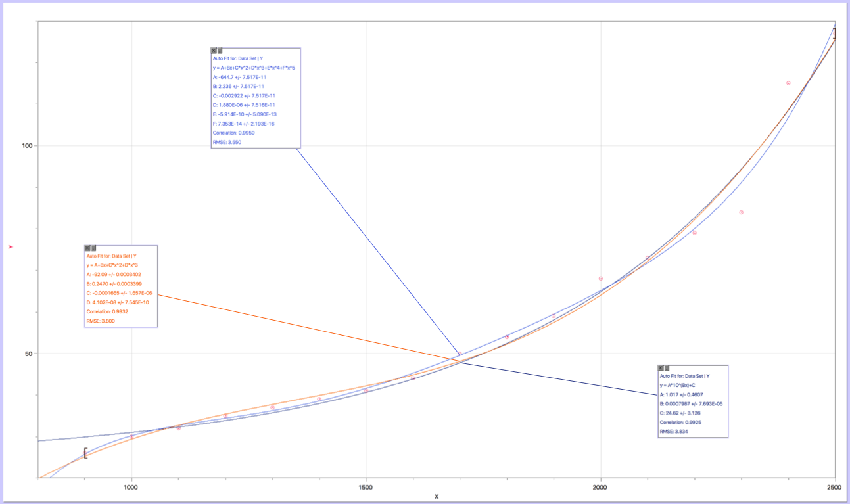Click the Y axis label

point(10,247)
